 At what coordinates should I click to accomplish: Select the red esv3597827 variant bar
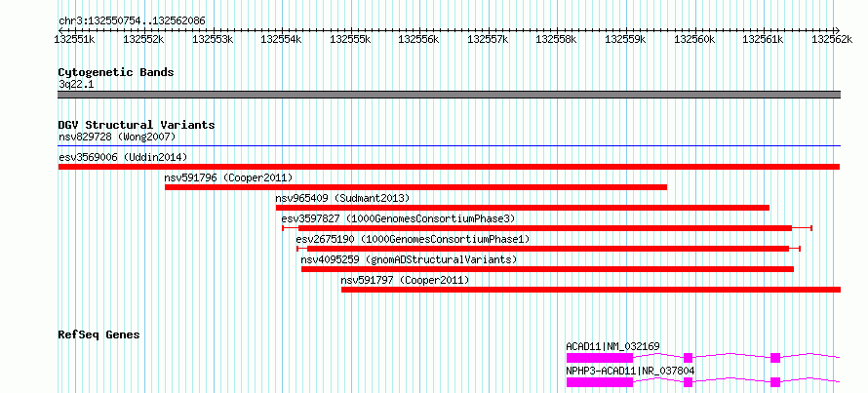point(545,228)
